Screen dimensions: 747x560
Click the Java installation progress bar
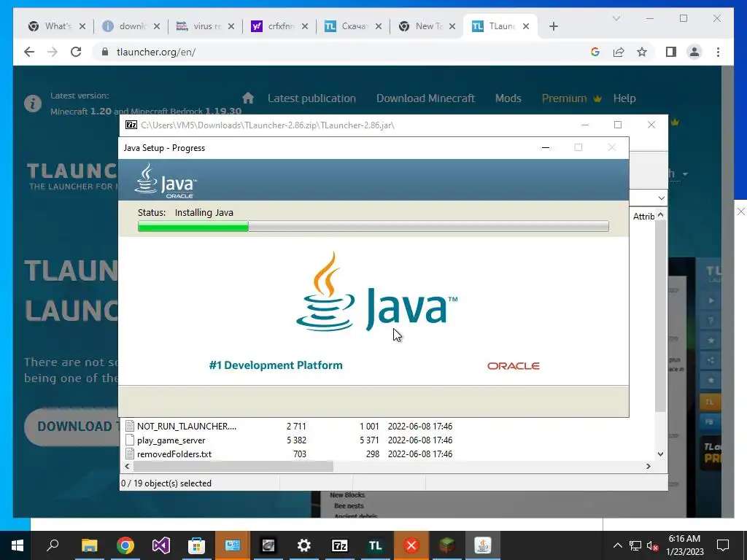(x=373, y=226)
